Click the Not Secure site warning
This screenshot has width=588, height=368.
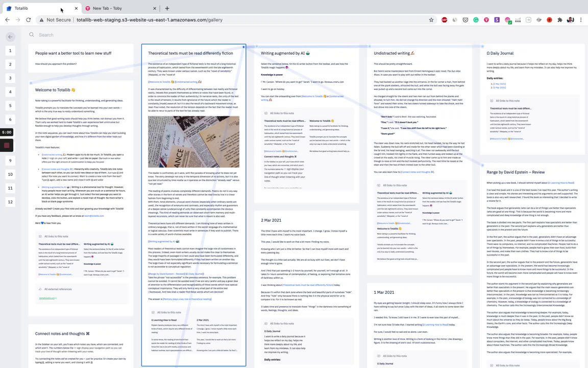pyautogui.click(x=55, y=20)
